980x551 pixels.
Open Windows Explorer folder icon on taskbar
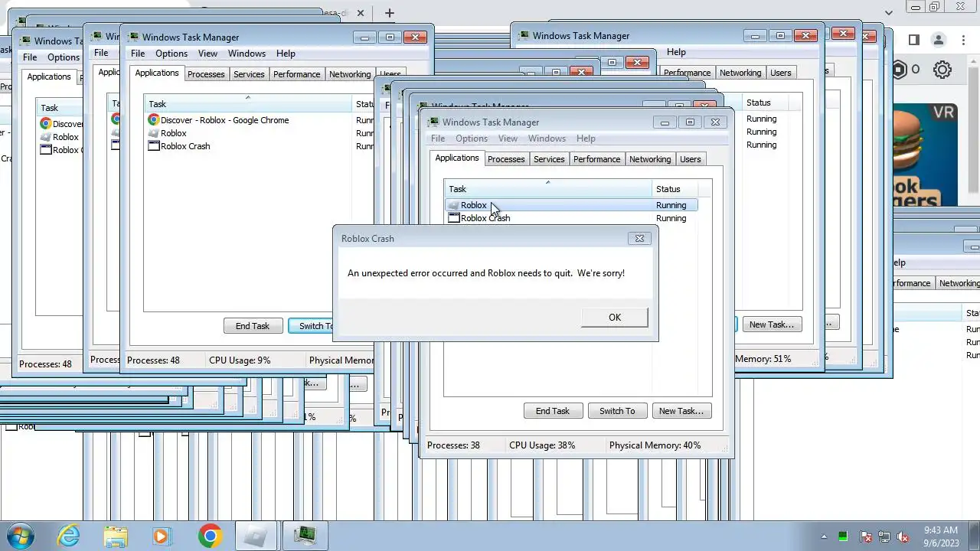tap(116, 536)
